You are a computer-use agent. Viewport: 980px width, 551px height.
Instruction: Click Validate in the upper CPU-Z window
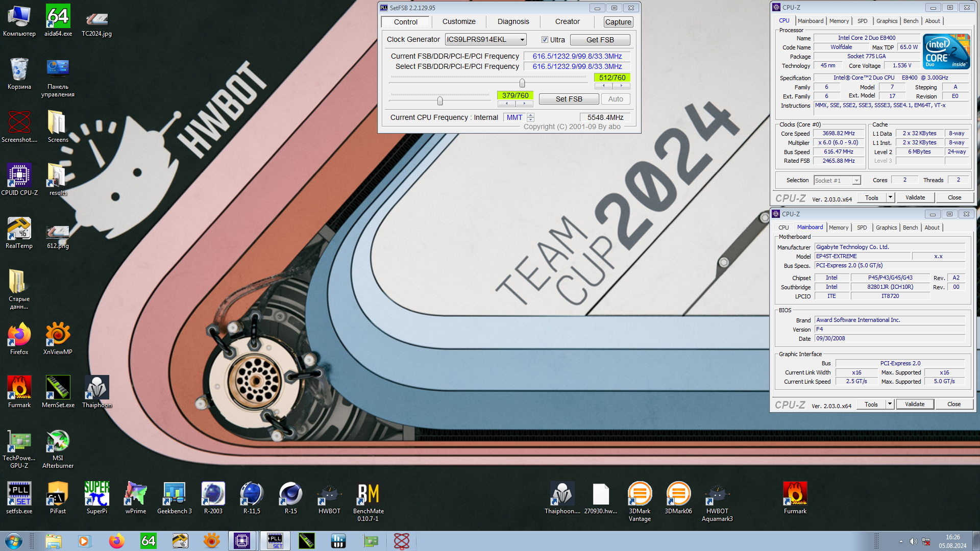[x=915, y=197]
